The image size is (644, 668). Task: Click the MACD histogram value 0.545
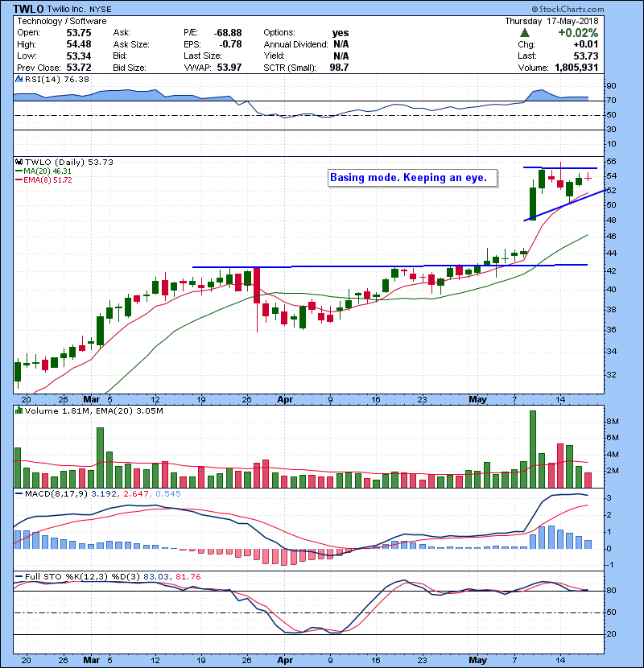(168, 494)
